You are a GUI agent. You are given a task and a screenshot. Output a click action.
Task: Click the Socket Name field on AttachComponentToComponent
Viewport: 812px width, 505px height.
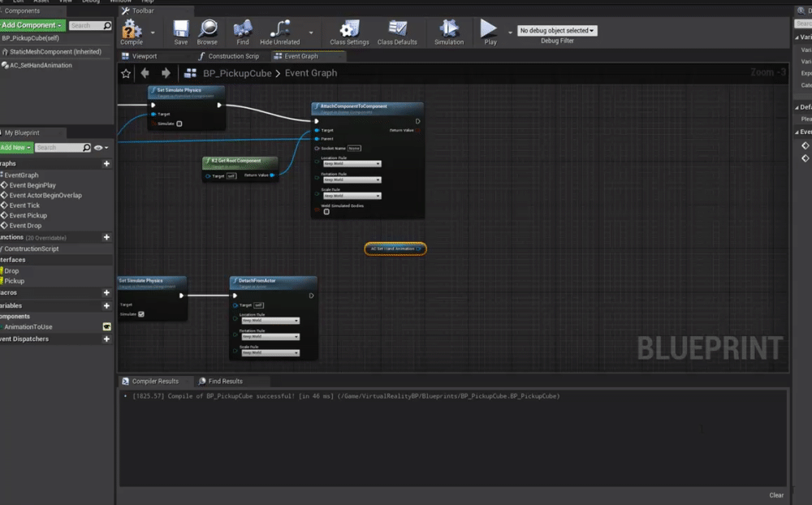click(x=354, y=148)
